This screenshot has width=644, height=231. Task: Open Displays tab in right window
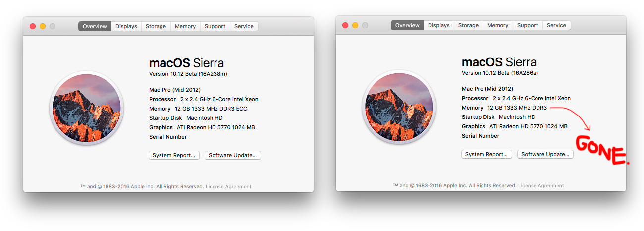439,25
